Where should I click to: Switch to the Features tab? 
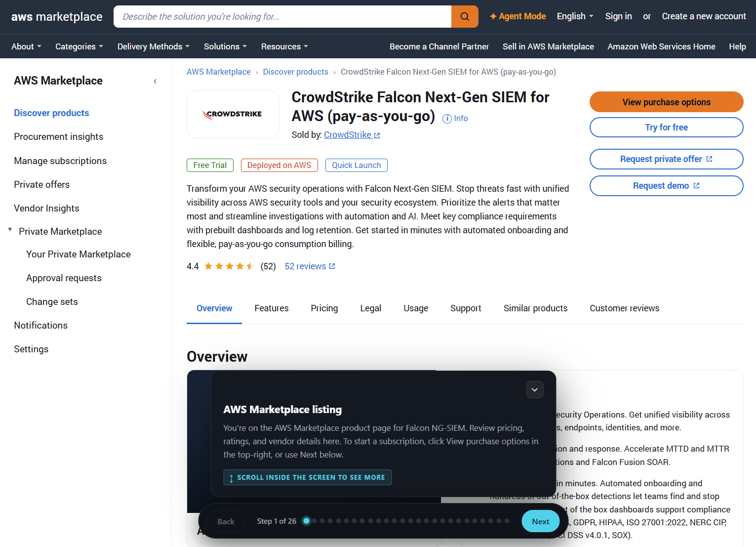pos(272,308)
